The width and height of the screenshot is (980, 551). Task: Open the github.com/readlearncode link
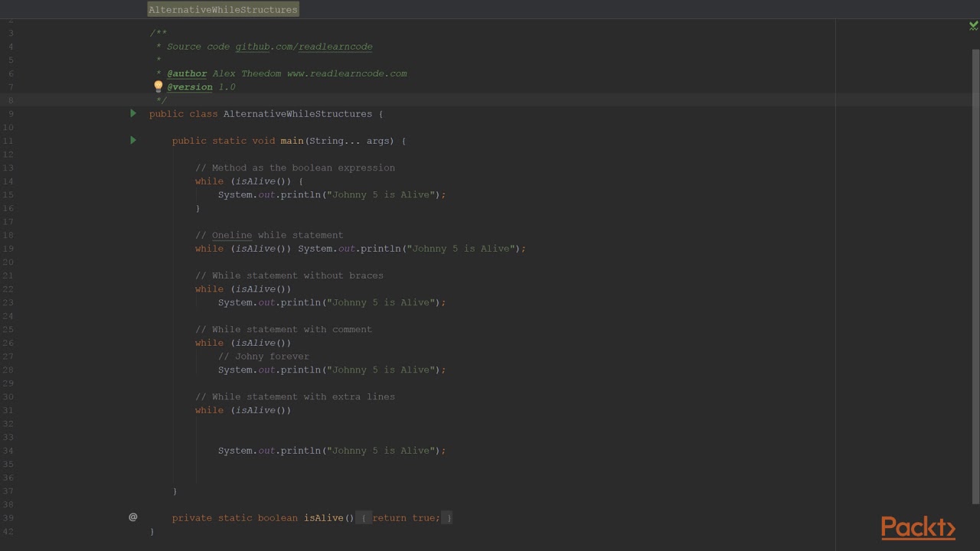[x=304, y=47]
